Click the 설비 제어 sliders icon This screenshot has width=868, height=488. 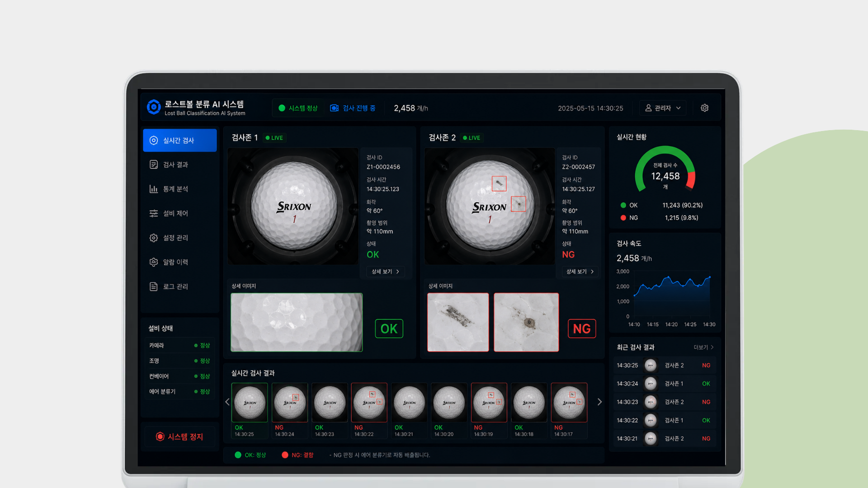154,213
